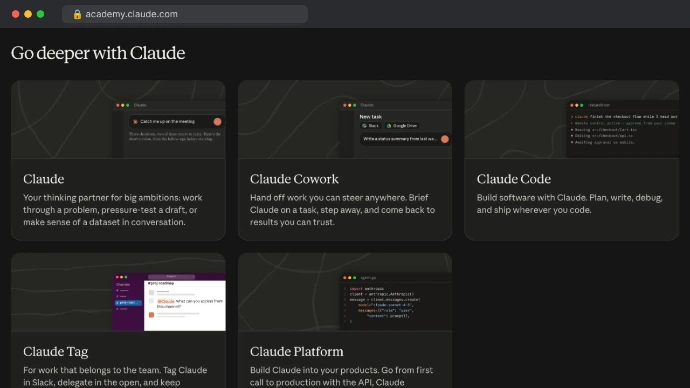Open the Claude Code card title

coord(514,179)
